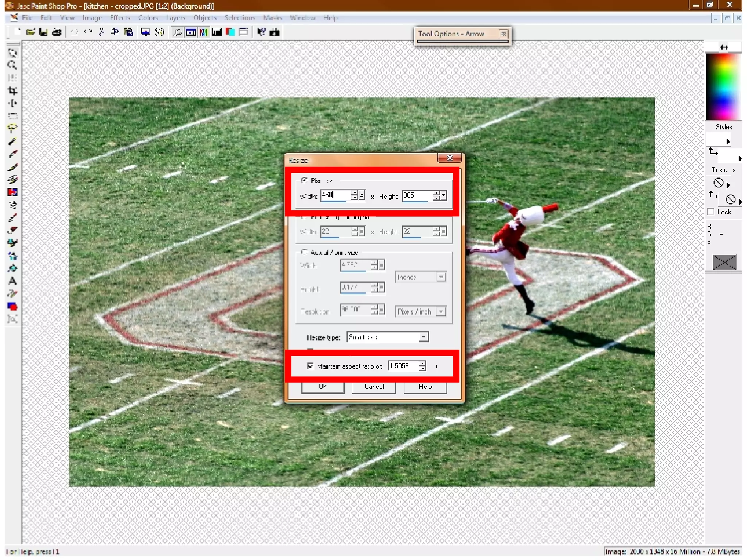This screenshot has width=747, height=560.
Task: Toggle Maintain aspect ratio checkbox
Action: (310, 366)
